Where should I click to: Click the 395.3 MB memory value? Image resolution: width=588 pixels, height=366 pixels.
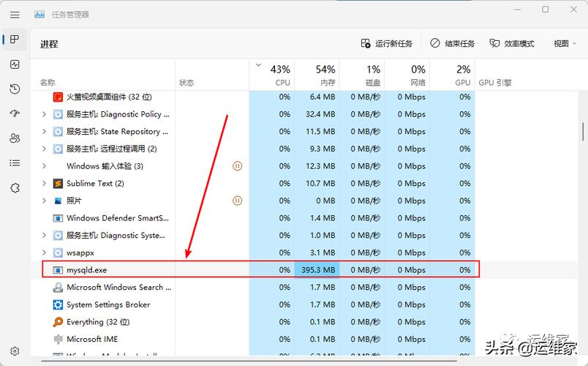pos(318,270)
